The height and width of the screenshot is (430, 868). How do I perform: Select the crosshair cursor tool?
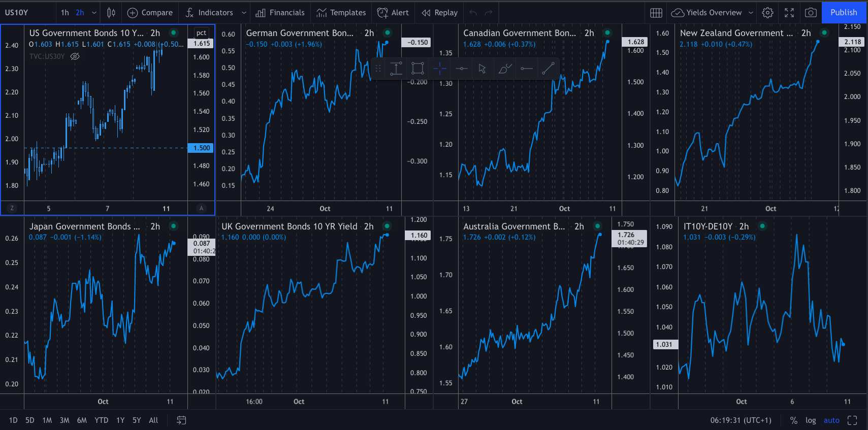coord(440,68)
